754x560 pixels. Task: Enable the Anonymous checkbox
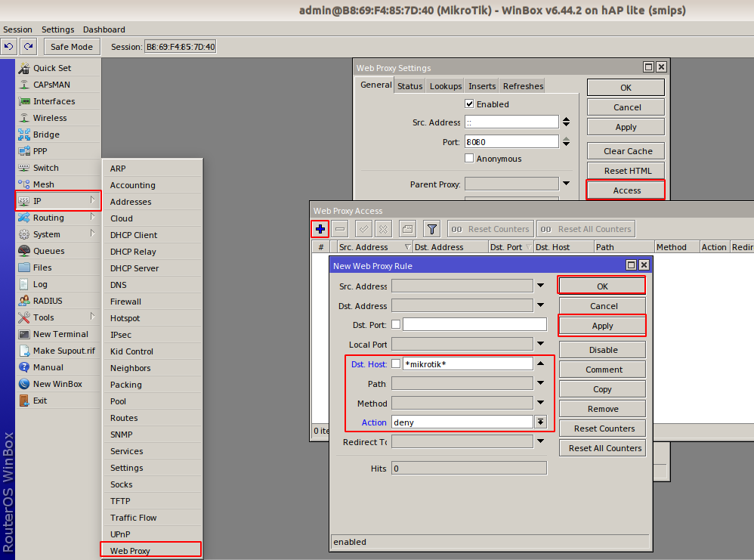coord(468,159)
